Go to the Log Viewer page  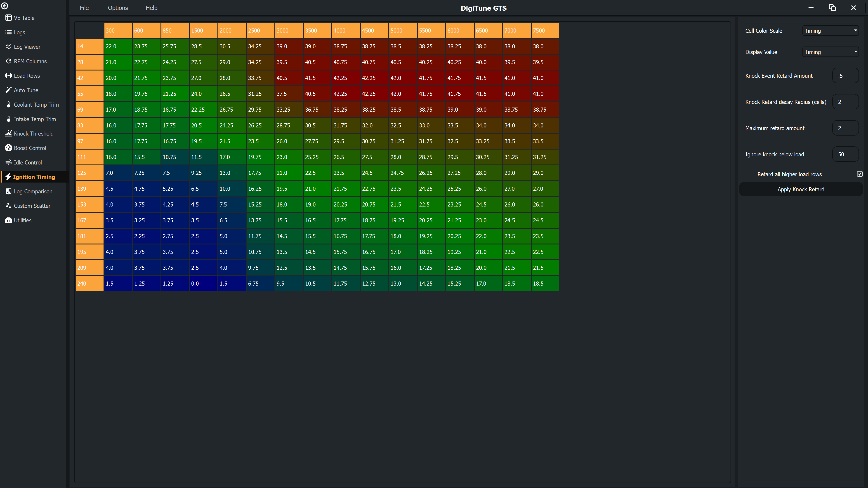point(27,47)
